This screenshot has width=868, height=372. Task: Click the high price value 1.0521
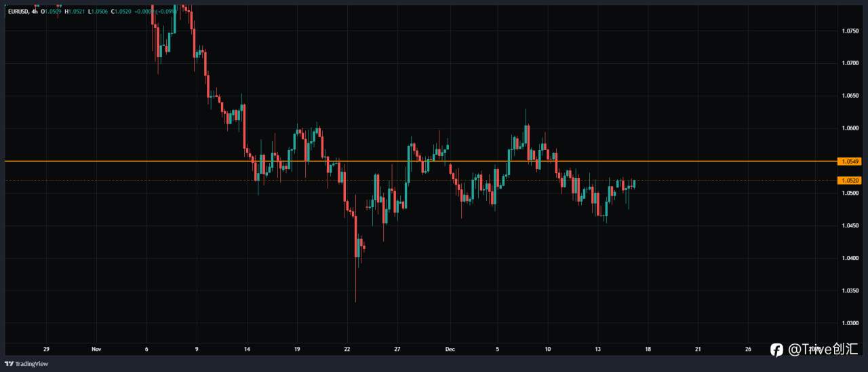77,12
